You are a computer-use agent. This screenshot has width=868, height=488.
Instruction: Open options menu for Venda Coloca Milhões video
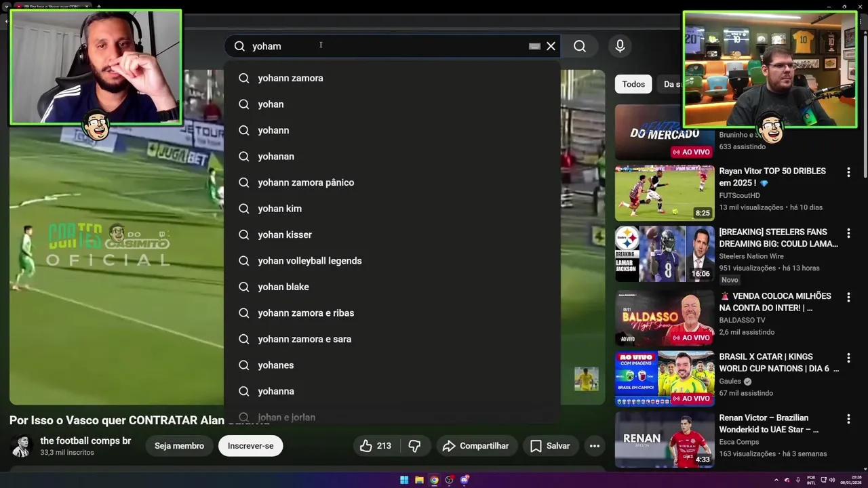[x=848, y=297]
